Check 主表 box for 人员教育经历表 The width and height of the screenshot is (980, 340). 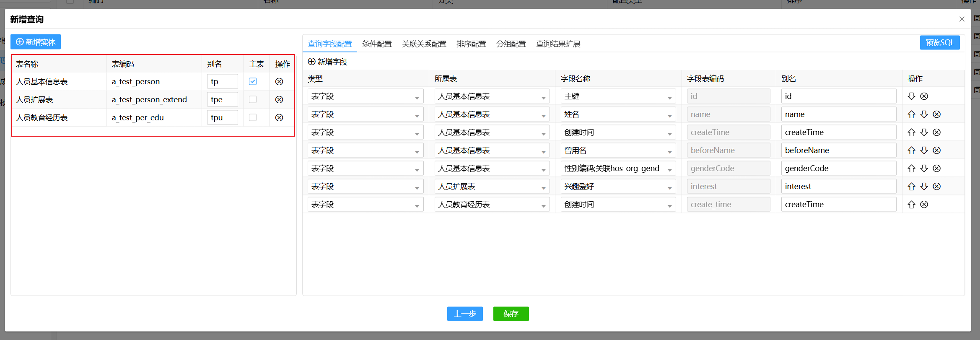pyautogui.click(x=253, y=118)
